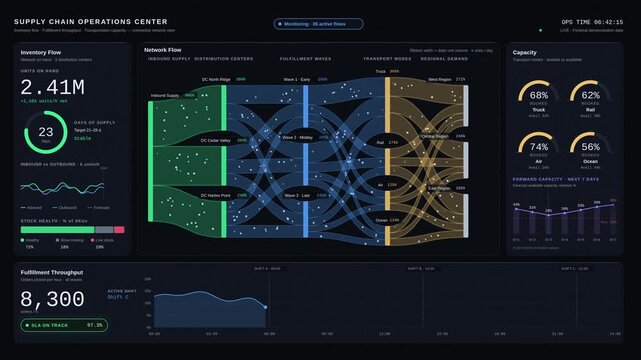Screen dimensions: 641x360
Task: Click the SUPPLY CHAIN OPERATIONS CENTER title
Action: pos(91,22)
